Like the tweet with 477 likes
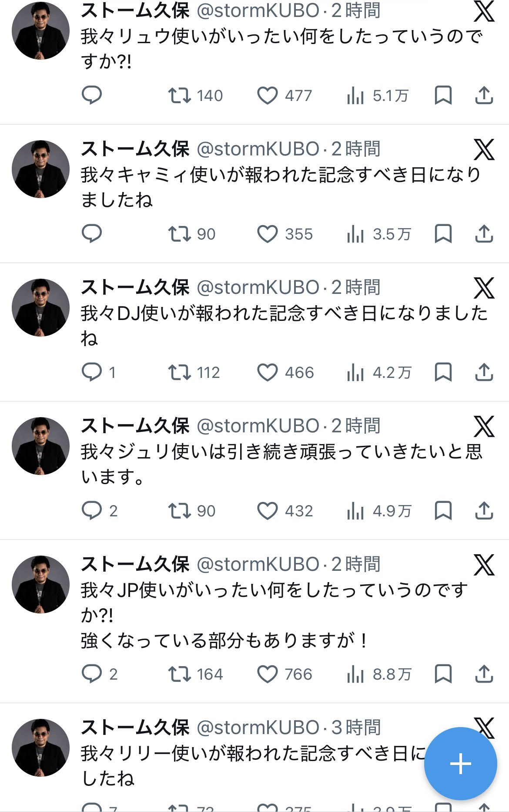509x812 pixels. (268, 95)
